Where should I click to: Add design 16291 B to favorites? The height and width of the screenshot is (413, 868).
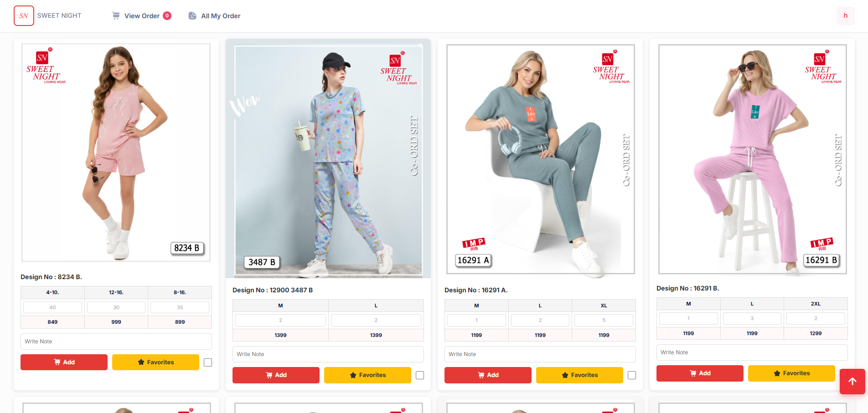coord(791,373)
